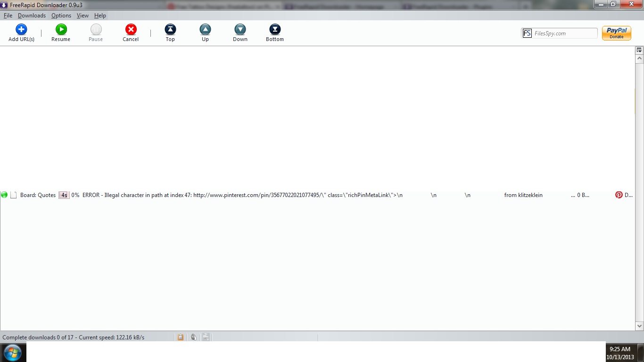Select the Board: Quotes download row
Screen dimensions: 644x362
[38, 195]
